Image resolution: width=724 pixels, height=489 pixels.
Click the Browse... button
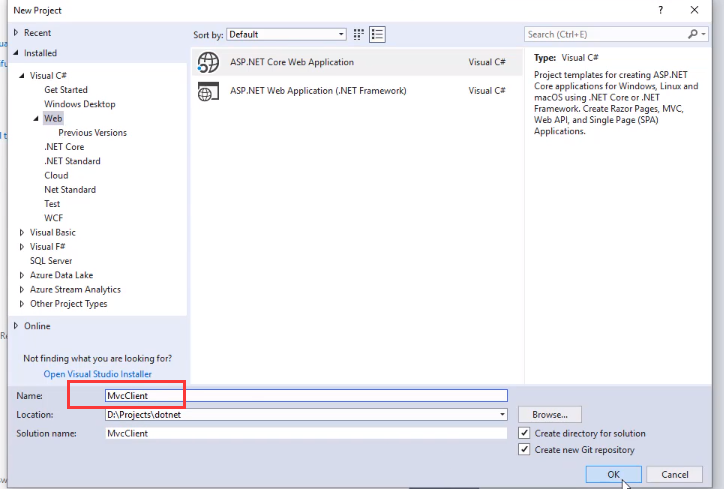pos(549,415)
